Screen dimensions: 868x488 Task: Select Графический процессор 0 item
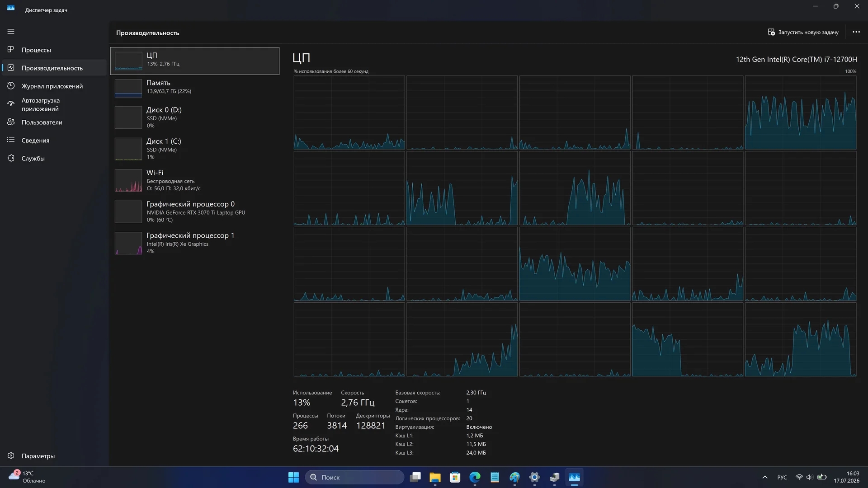tap(195, 211)
